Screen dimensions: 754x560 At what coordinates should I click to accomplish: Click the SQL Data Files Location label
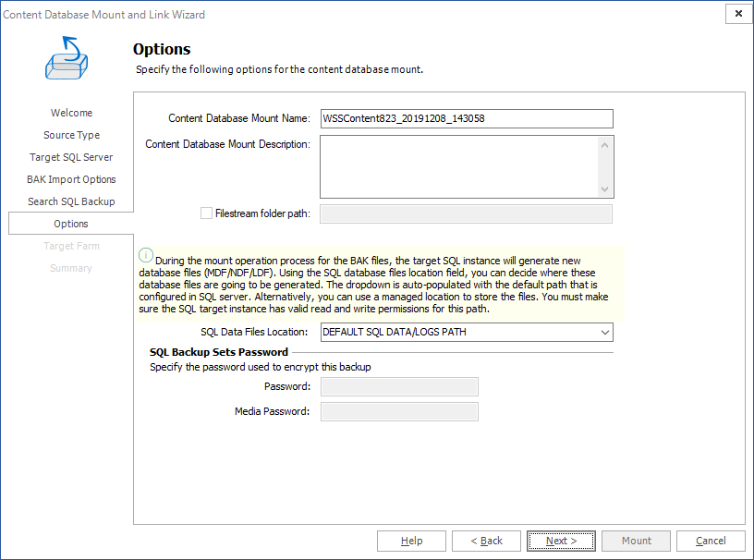[x=254, y=332]
